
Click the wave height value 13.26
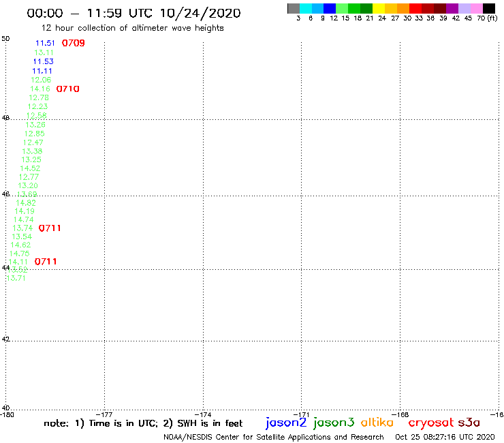point(35,125)
